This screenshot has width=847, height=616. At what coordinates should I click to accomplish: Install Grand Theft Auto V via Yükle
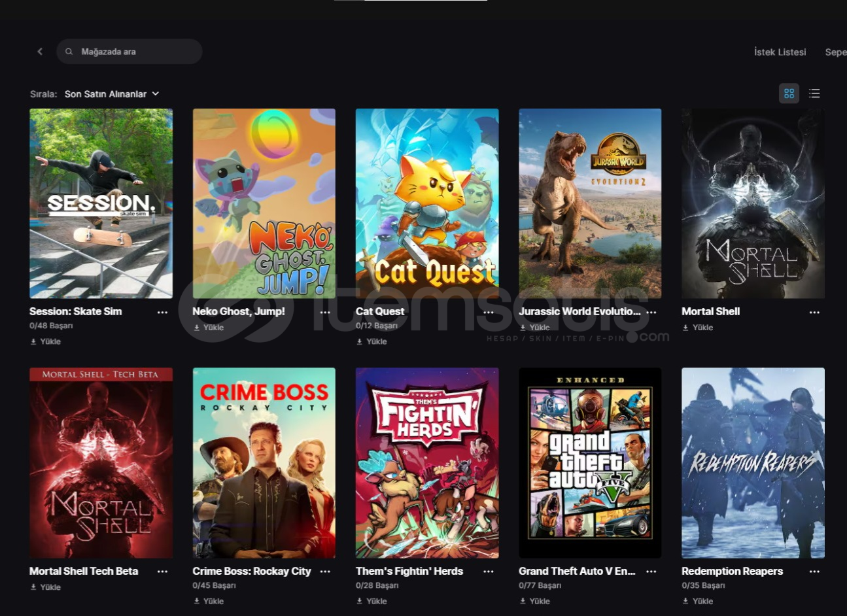[534, 601]
